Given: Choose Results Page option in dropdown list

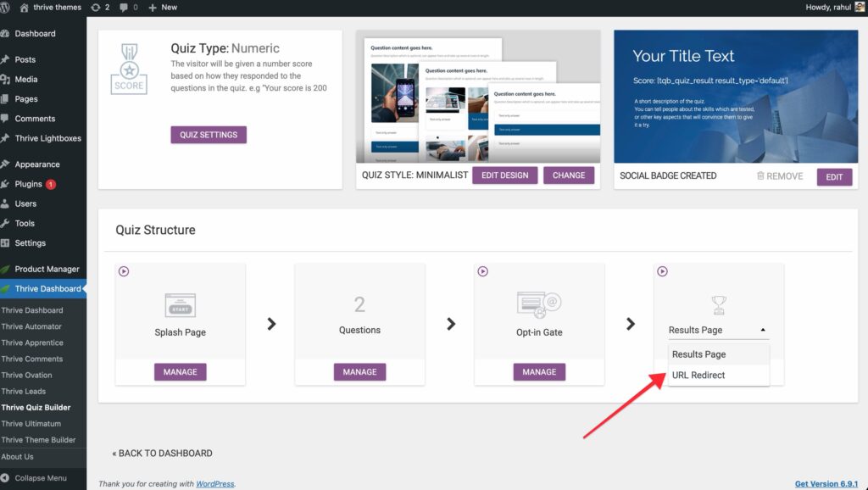Looking at the screenshot, I should [698, 354].
